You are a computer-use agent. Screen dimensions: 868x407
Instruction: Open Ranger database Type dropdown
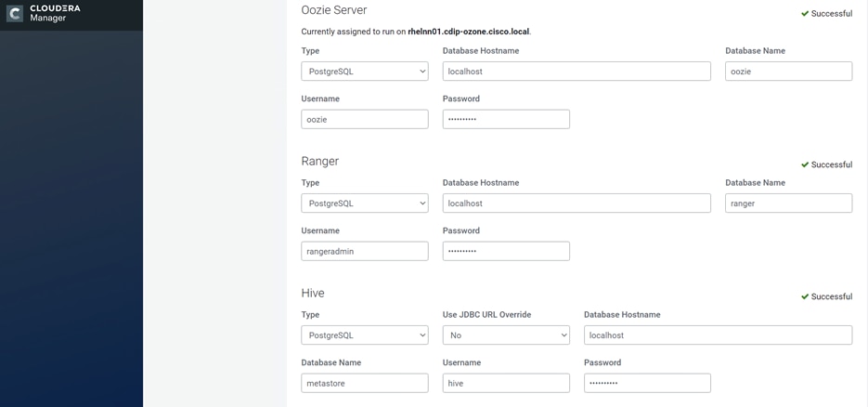click(x=365, y=203)
